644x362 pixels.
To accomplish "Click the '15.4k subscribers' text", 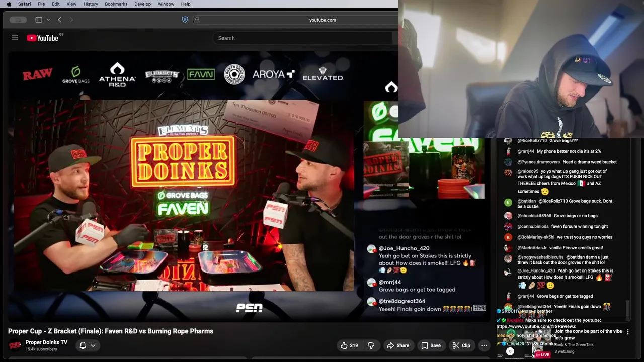I will [x=41, y=349].
